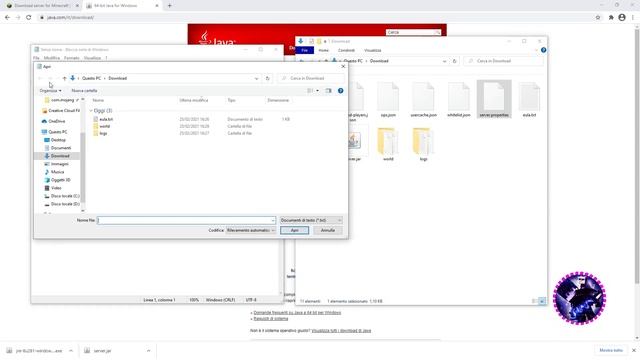
Task: Select server.properties file in Explorer
Action: (x=494, y=99)
